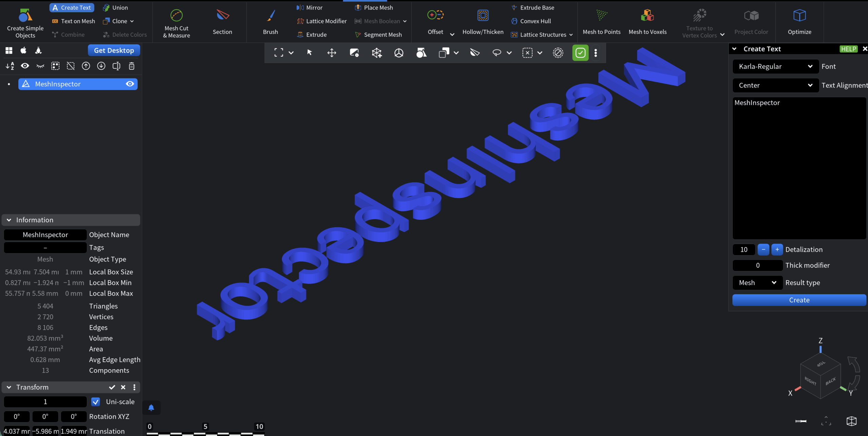Increase Detalization with the plus stepper
Screen dimensions: 868x436
[x=777, y=249]
